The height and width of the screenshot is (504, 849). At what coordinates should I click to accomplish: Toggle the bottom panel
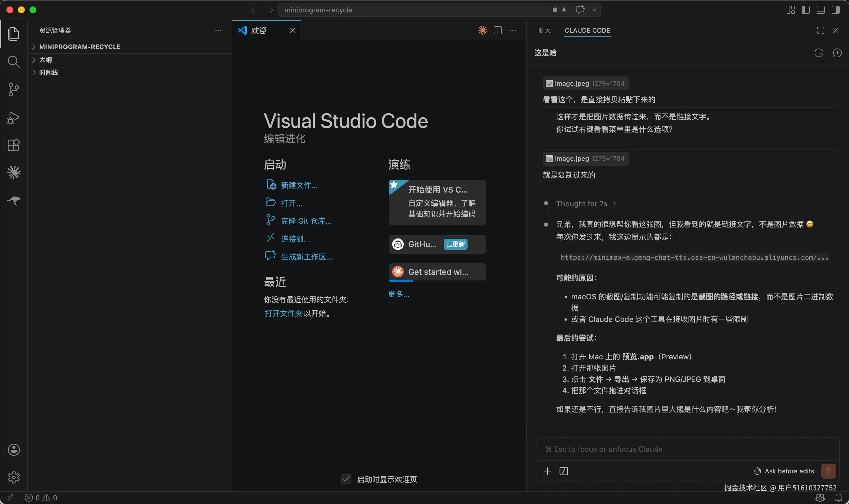(820, 10)
